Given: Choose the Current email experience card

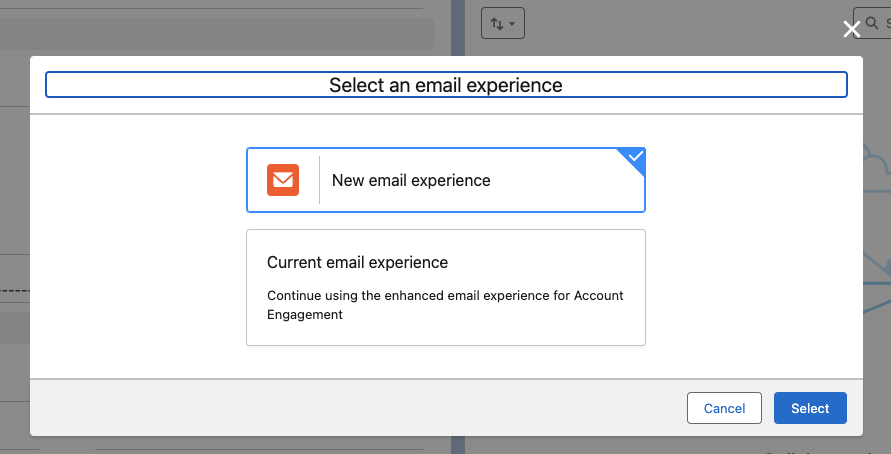Looking at the screenshot, I should [x=446, y=288].
